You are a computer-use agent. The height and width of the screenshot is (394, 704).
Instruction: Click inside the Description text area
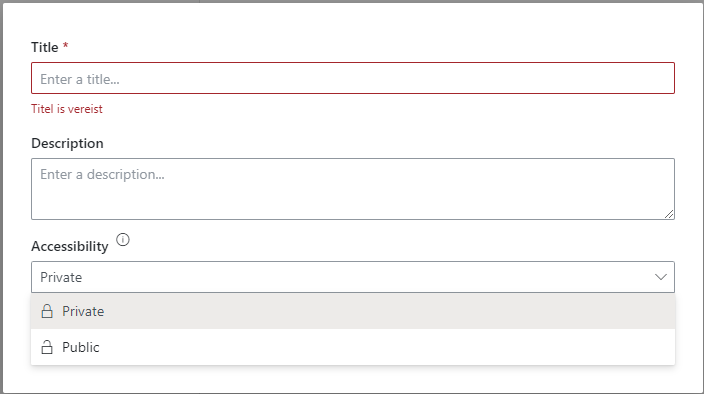353,189
